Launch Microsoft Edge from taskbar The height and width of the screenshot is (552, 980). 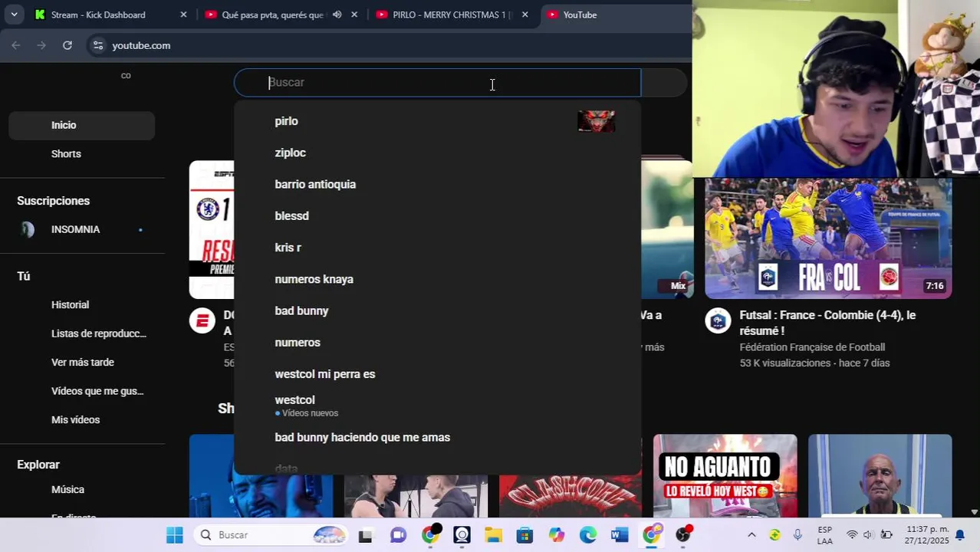[588, 535]
